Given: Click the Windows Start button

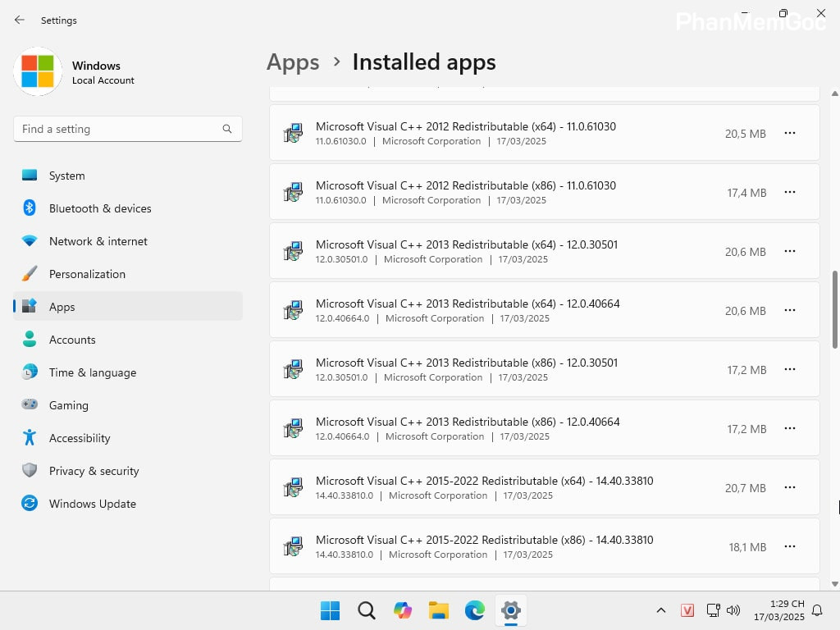Looking at the screenshot, I should tap(331, 610).
